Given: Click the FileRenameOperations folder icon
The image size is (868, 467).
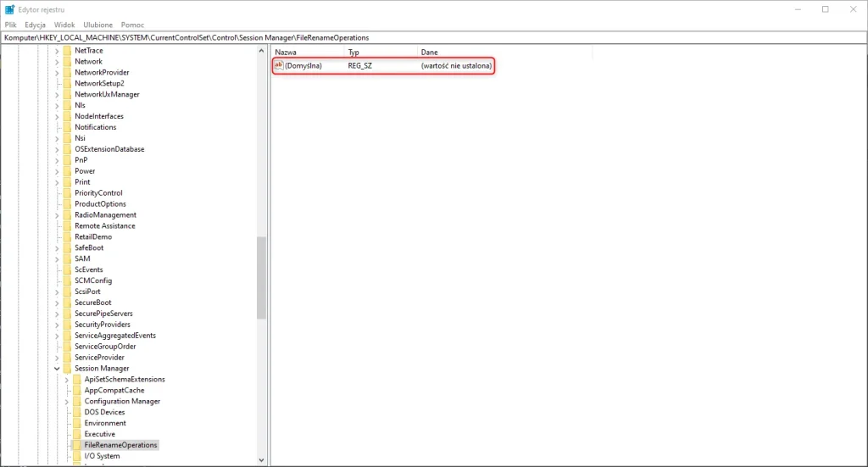Looking at the screenshot, I should click(x=77, y=445).
